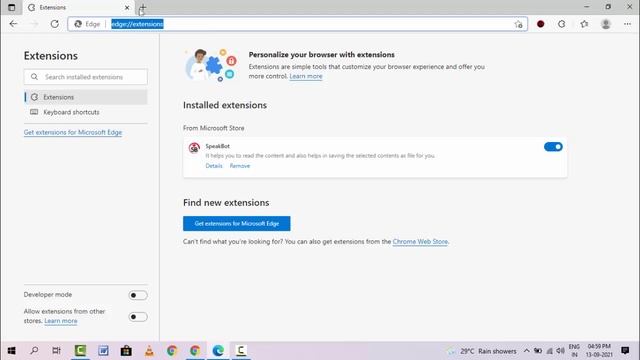Click the SpeakBot extension icon
640x360 pixels.
[194, 147]
